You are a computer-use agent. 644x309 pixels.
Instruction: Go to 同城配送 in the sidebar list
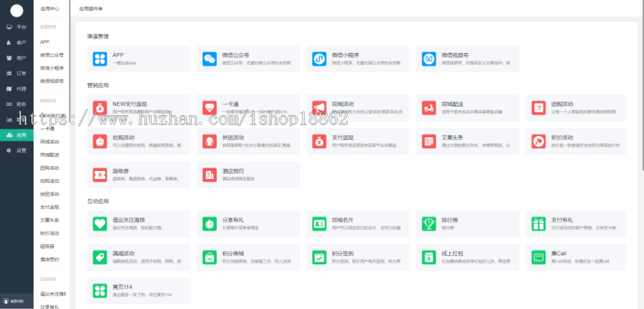(49, 154)
